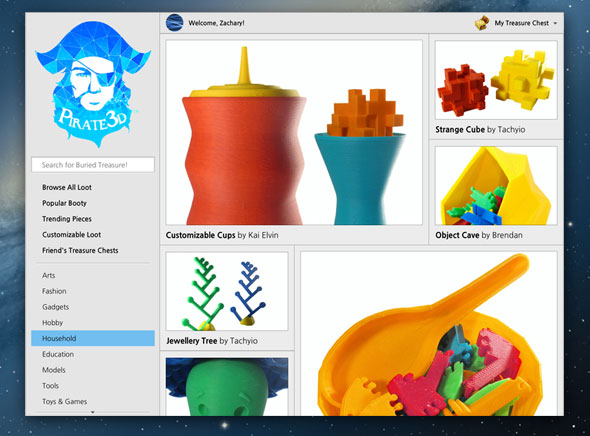This screenshot has width=590, height=436.
Task: Open Toys & Games category
Action: pos(64,402)
